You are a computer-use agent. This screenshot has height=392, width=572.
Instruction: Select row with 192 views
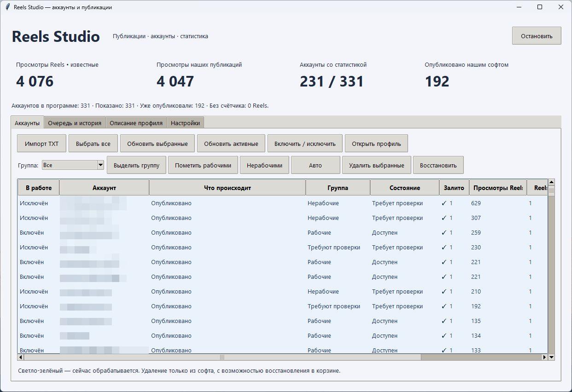(x=283, y=306)
